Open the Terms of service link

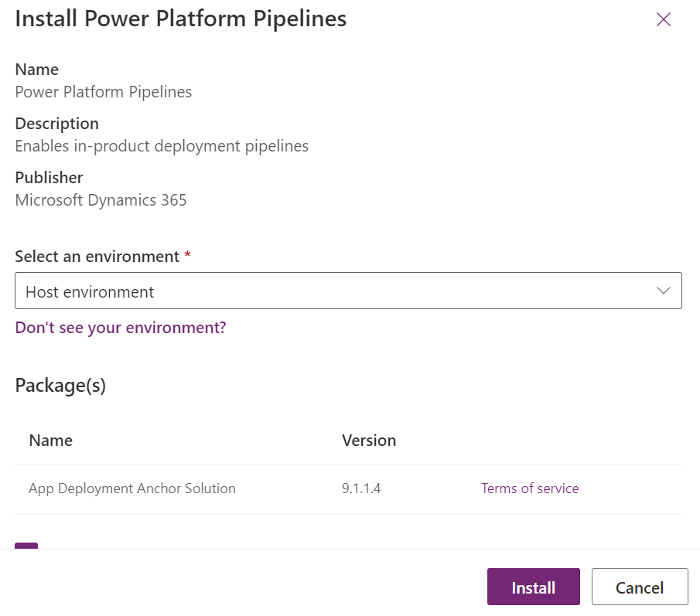(x=530, y=488)
